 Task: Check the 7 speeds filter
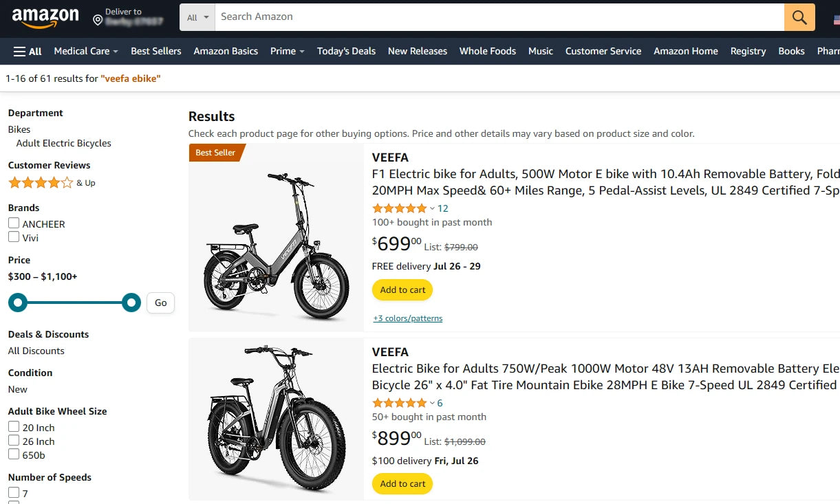tap(13, 492)
